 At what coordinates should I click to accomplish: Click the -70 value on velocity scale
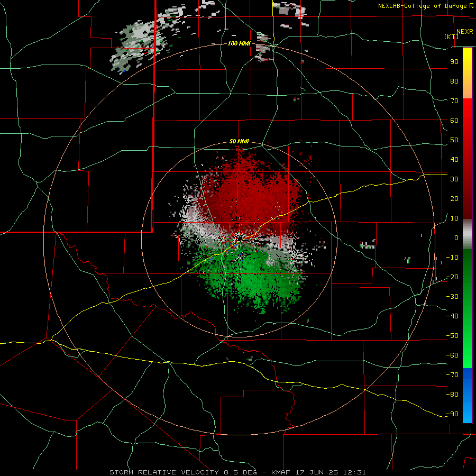(x=452, y=374)
